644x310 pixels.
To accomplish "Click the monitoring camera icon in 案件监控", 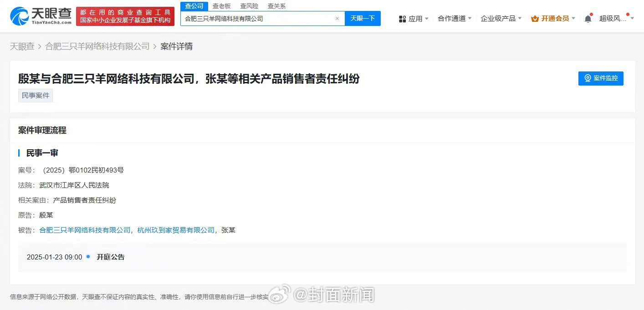I will click(x=588, y=78).
